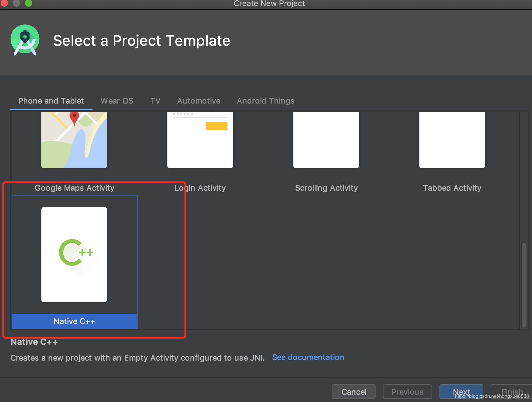Proceed with the Next button
Image resolution: width=532 pixels, height=402 pixels.
click(x=461, y=392)
